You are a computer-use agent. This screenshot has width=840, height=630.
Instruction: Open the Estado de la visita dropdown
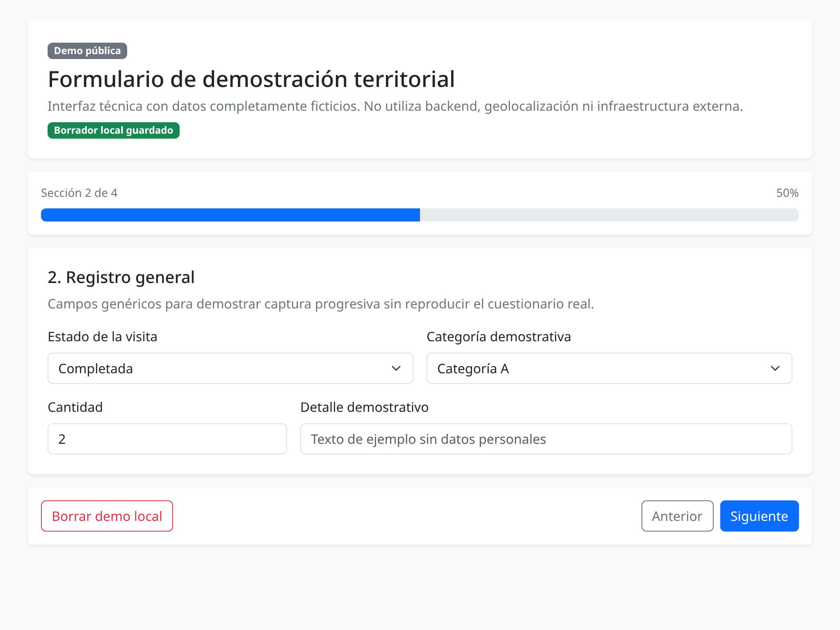pyautogui.click(x=230, y=368)
